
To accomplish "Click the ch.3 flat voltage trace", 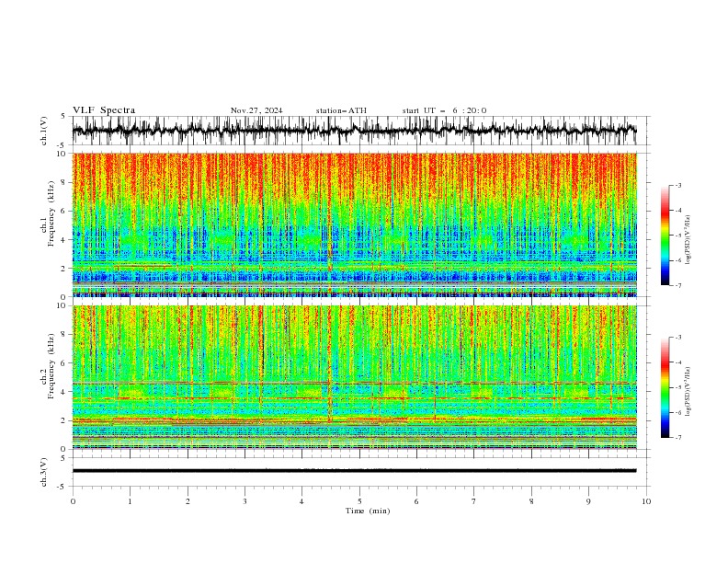I will click(354, 471).
